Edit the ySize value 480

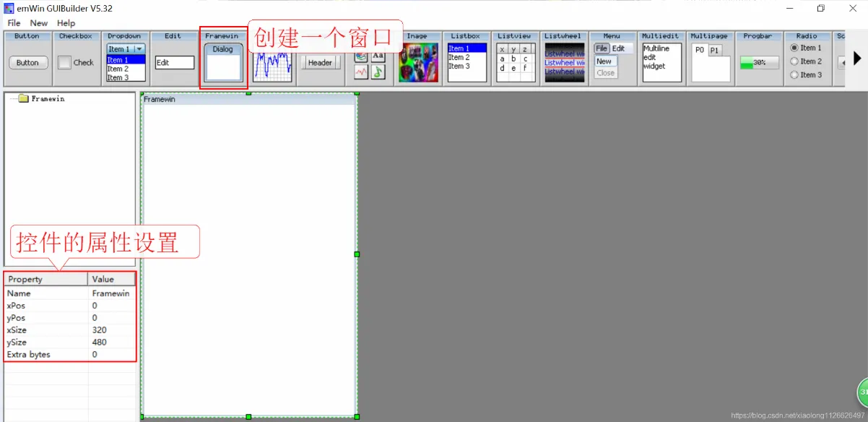coord(112,343)
